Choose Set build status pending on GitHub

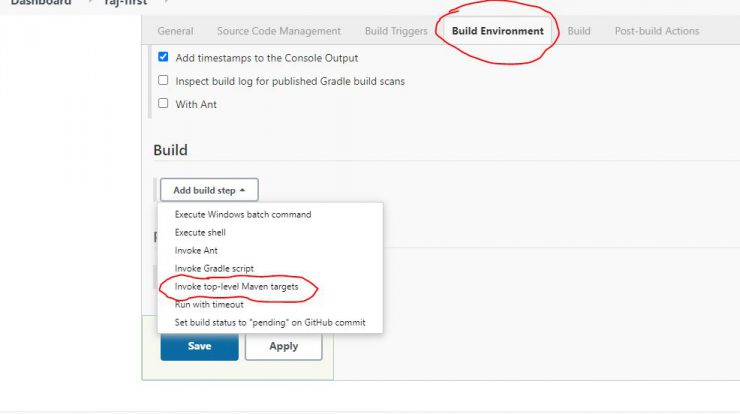click(270, 322)
